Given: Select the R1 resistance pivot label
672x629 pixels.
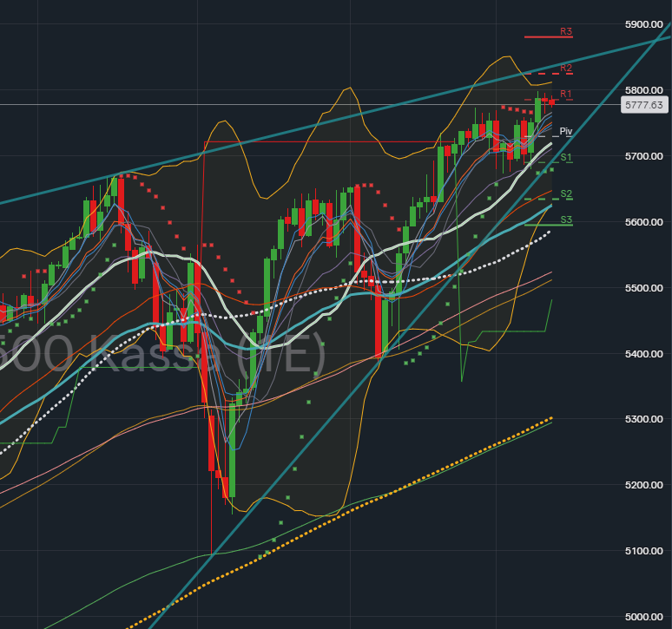Looking at the screenshot, I should 566,94.
